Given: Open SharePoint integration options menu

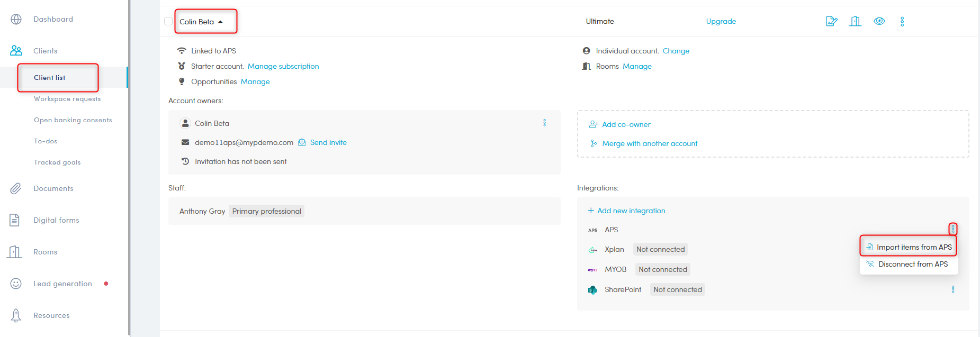Looking at the screenshot, I should pyautogui.click(x=952, y=289).
